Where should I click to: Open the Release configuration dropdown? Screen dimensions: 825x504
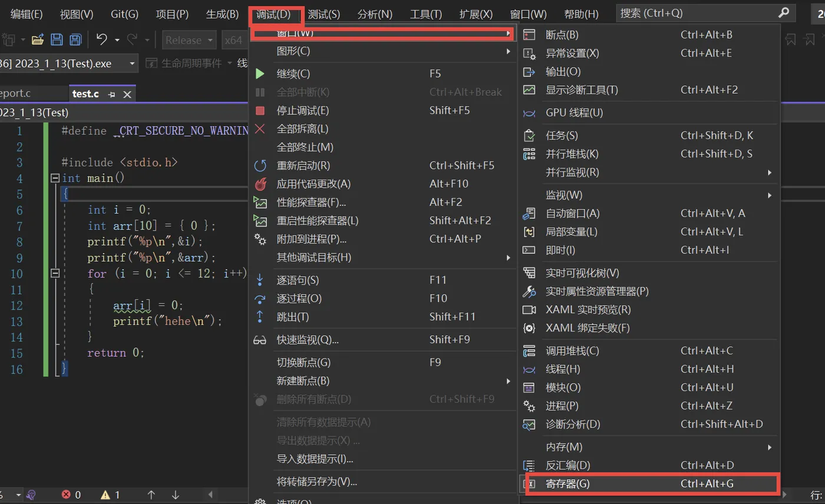(x=189, y=40)
